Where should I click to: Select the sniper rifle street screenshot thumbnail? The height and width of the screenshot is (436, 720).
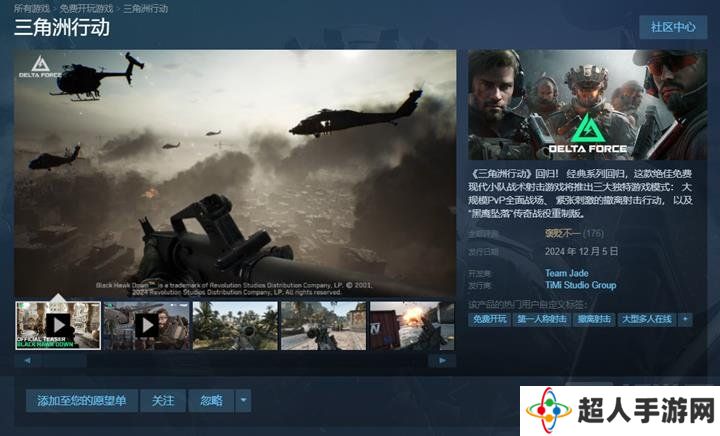[x=324, y=325]
